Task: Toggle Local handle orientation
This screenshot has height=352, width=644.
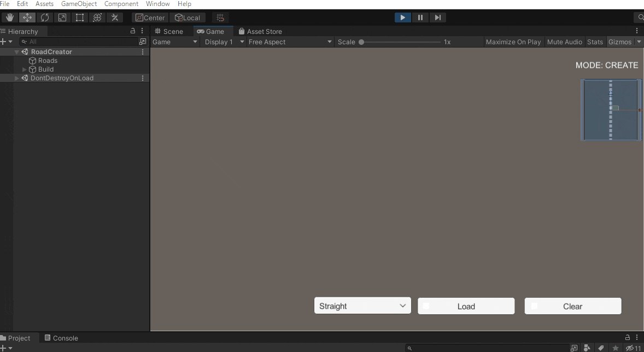Action: click(x=188, y=17)
